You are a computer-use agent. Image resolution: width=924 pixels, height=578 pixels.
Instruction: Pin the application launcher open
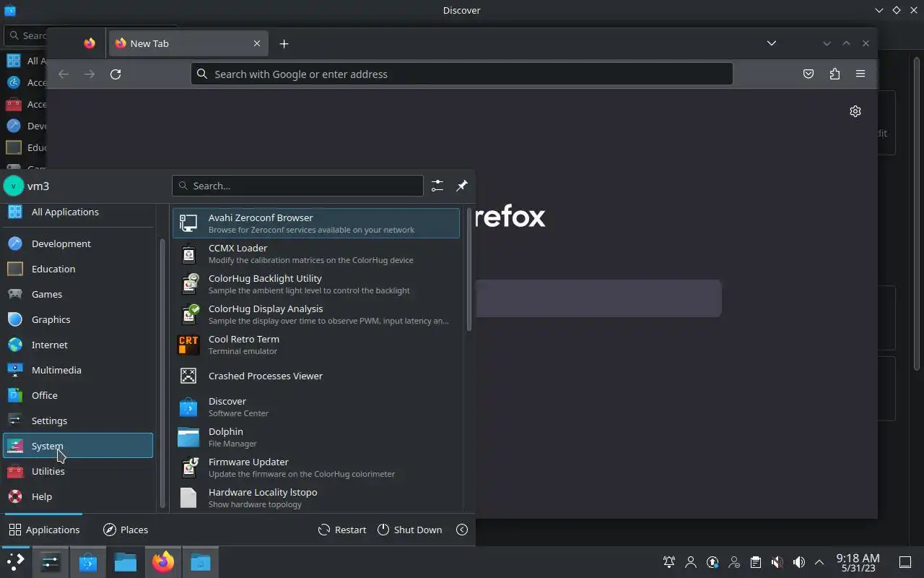click(x=462, y=186)
